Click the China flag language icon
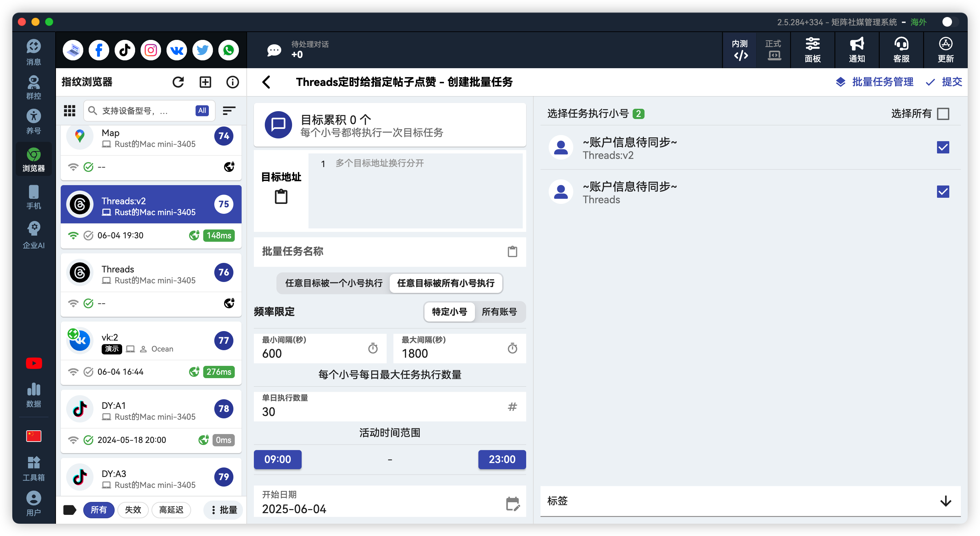This screenshot has width=980, height=536. point(33,436)
